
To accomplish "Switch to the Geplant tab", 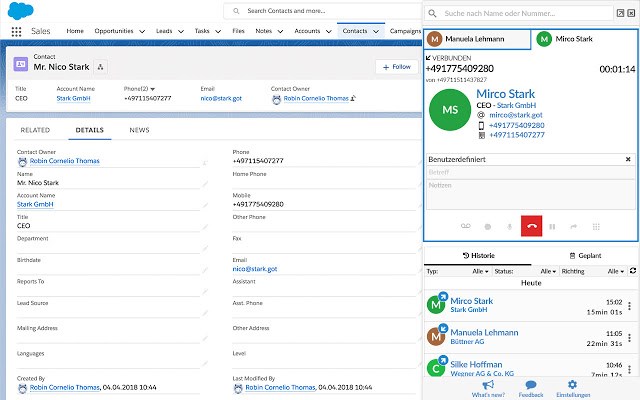I will point(585,256).
